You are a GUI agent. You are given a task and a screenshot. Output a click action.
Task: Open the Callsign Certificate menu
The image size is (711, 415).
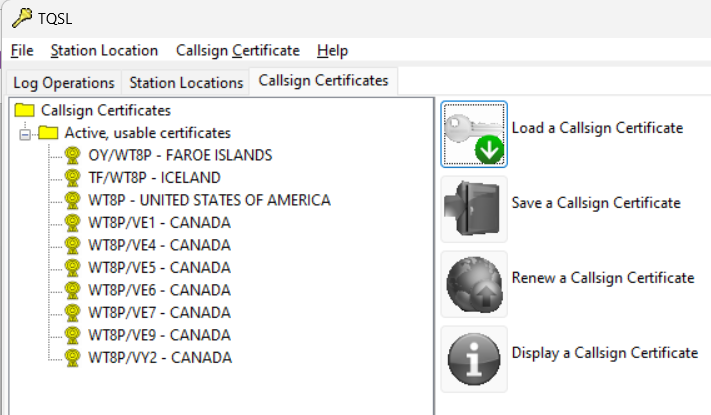tap(238, 50)
